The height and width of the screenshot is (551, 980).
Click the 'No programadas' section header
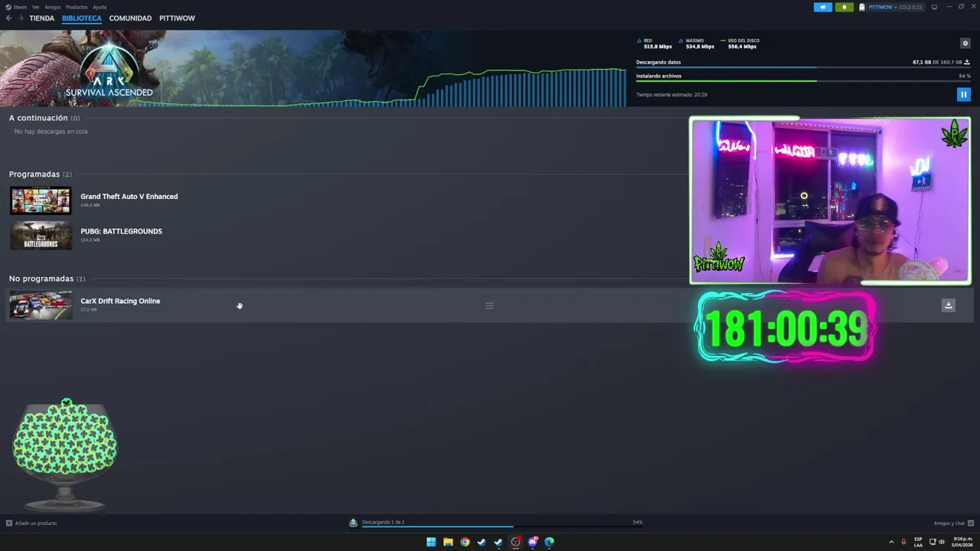pos(41,279)
